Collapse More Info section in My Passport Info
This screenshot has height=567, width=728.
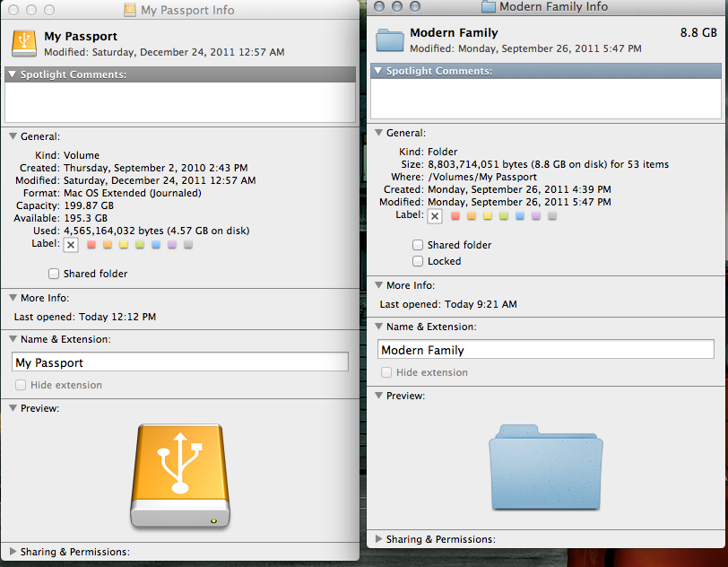pos(13,298)
